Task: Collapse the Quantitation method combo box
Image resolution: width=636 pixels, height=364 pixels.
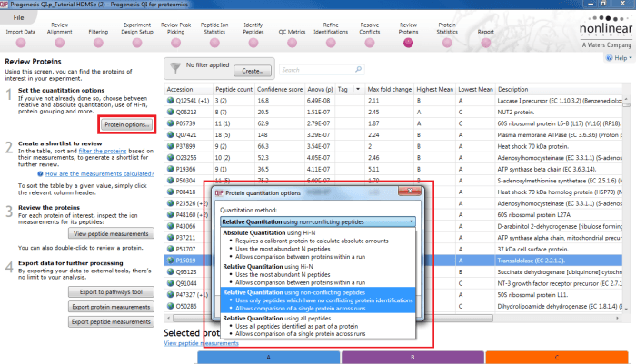Action: click(412, 221)
